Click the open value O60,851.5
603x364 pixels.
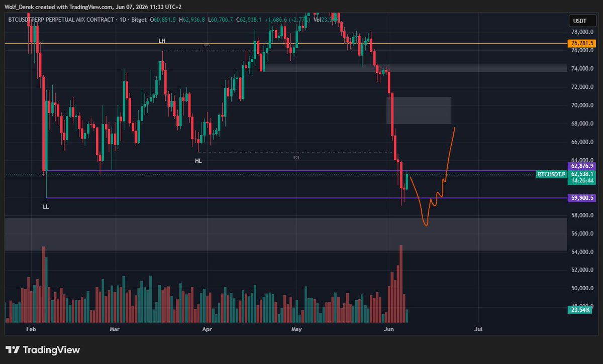tap(164, 20)
